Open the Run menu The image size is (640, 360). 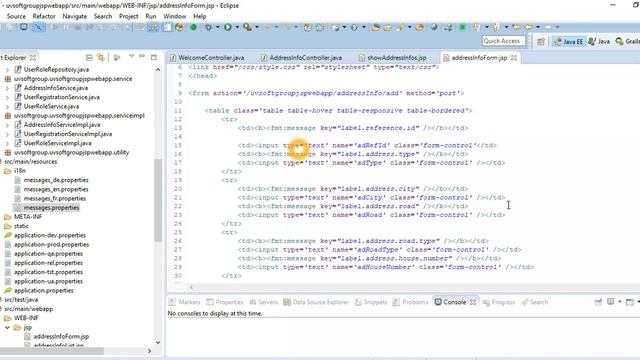click(151, 16)
